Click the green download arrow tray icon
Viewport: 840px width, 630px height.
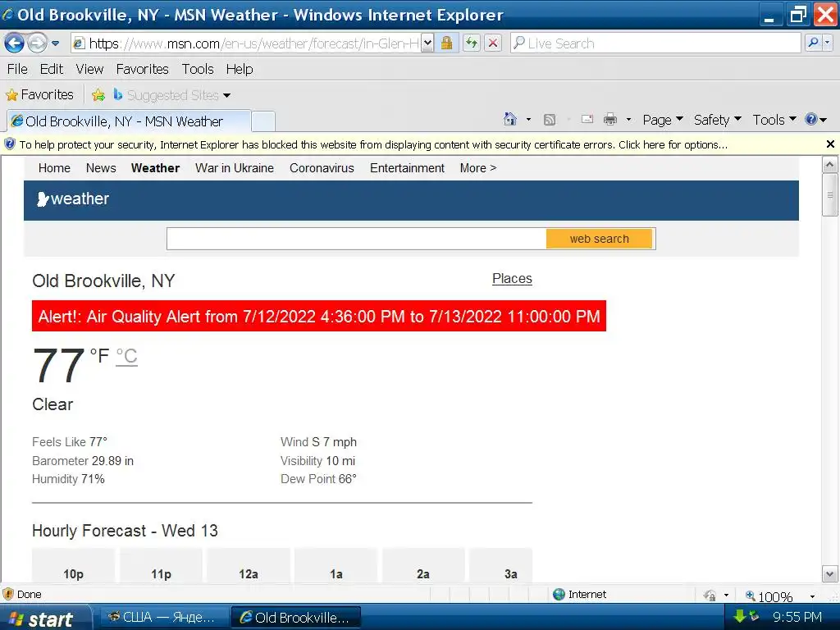[739, 617]
